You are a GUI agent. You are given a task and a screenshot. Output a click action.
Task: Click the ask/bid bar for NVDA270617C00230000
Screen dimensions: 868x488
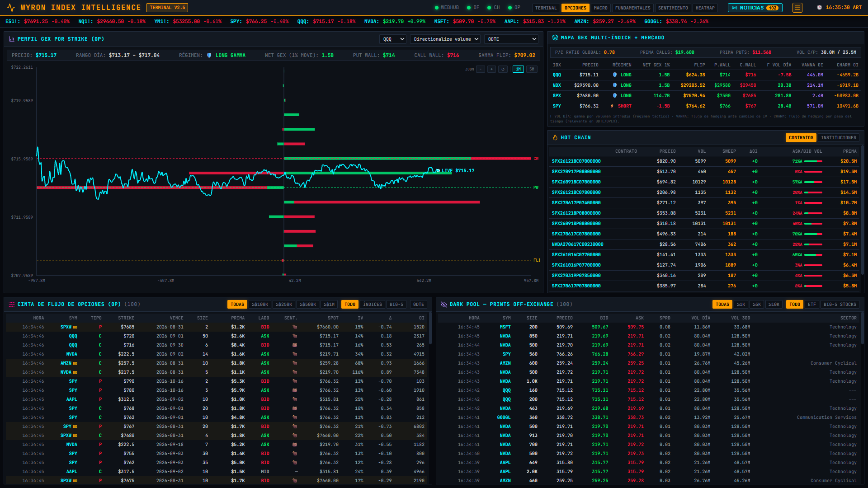(x=813, y=244)
